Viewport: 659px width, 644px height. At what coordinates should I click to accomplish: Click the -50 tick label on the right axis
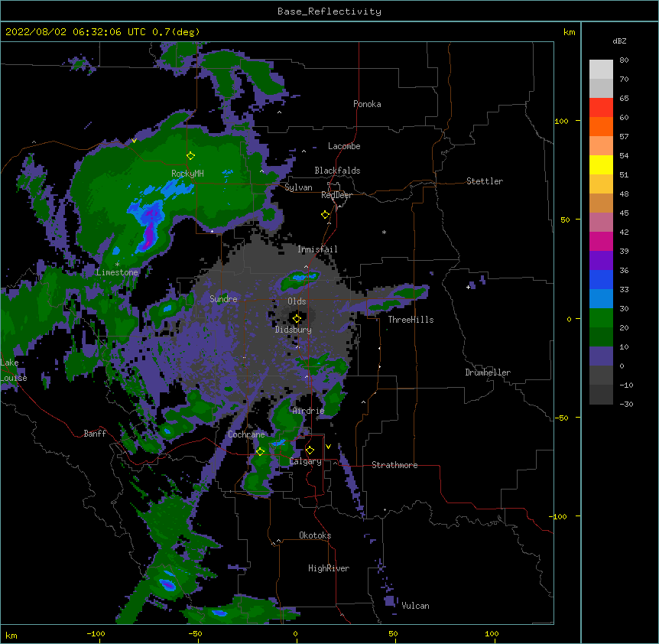(561, 418)
